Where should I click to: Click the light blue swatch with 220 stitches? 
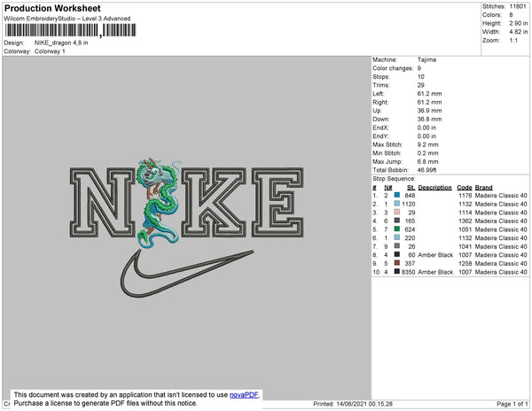[397, 237]
